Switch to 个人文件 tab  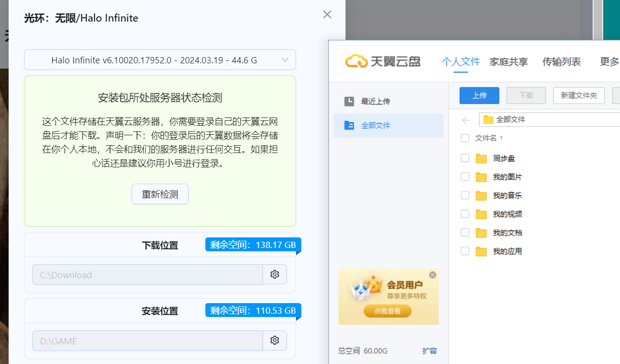point(461,61)
